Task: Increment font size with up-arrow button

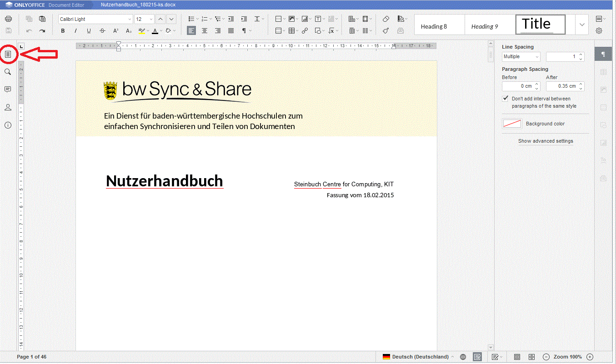Action: pyautogui.click(x=160, y=19)
